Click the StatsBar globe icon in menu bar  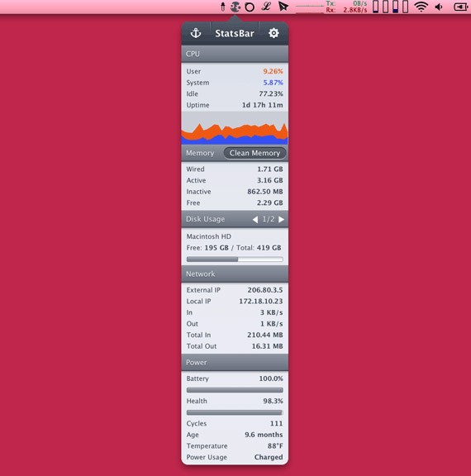pyautogui.click(x=235, y=7)
